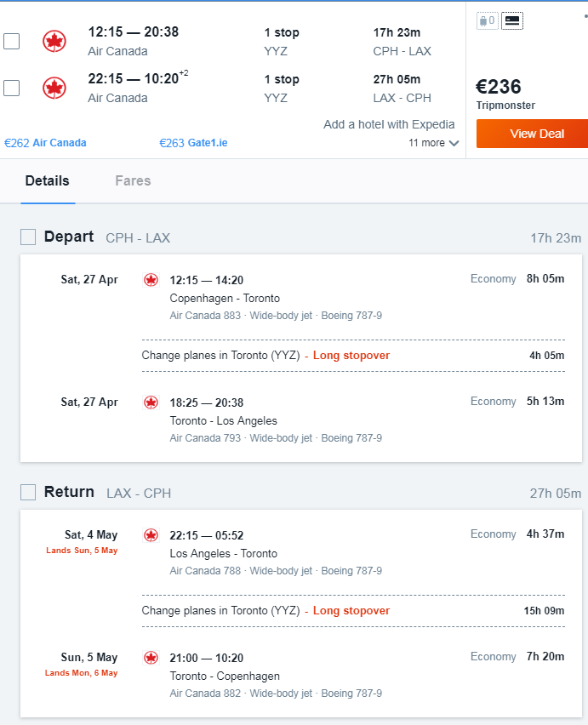Expand the 11 more providers list
This screenshot has height=725, width=588.
[x=433, y=143]
